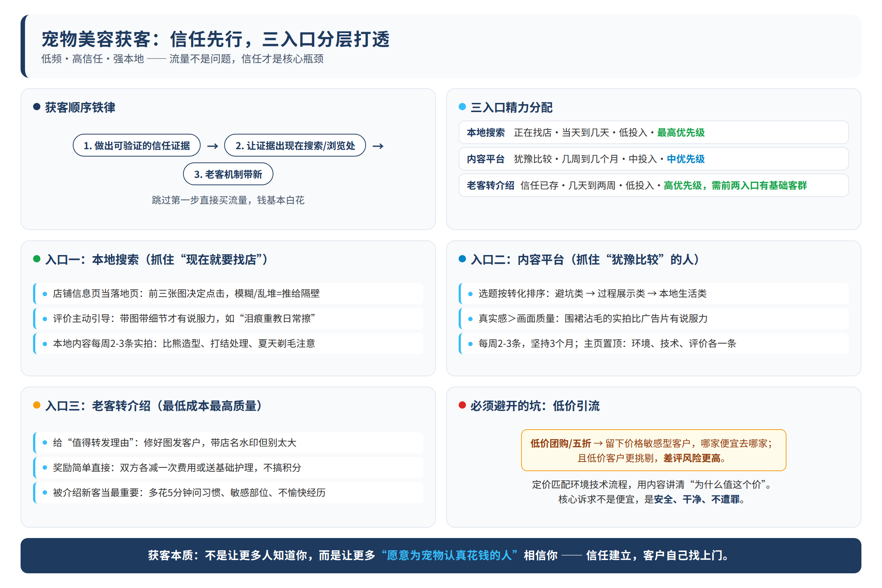Click the item '被介绍新客当最重要'
This screenshot has width=882, height=588.
click(228, 493)
